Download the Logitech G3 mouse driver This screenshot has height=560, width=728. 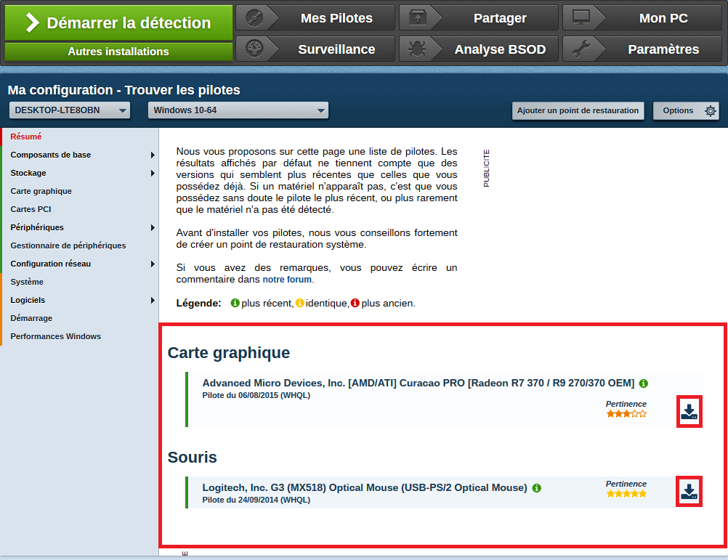tap(689, 492)
